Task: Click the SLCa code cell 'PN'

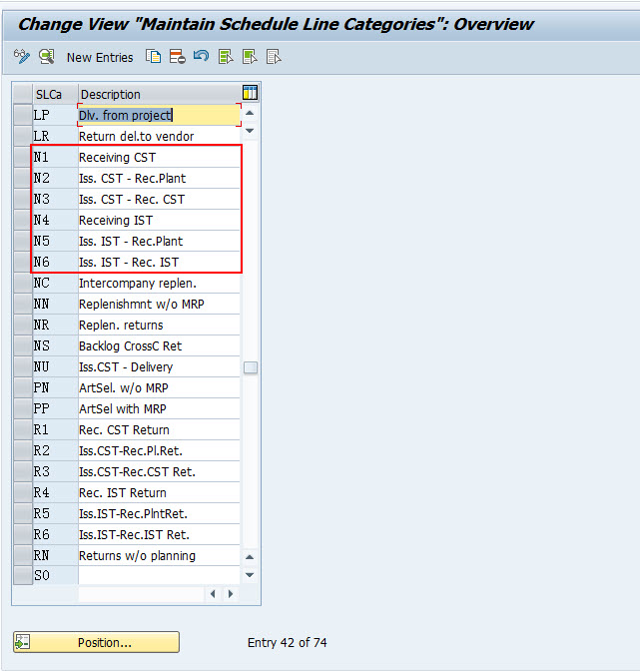Action: coord(55,387)
